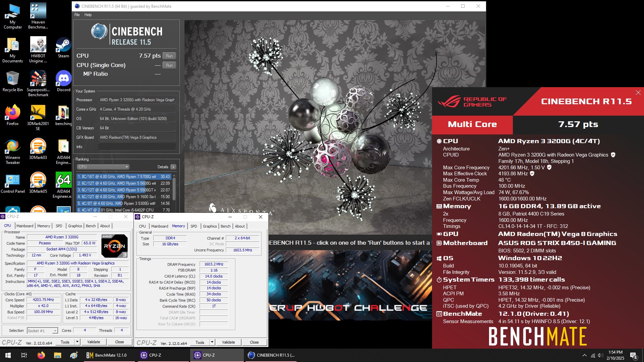644x362 pixels.
Task: Click Validate in left CPU-Z window
Action: 94,342
